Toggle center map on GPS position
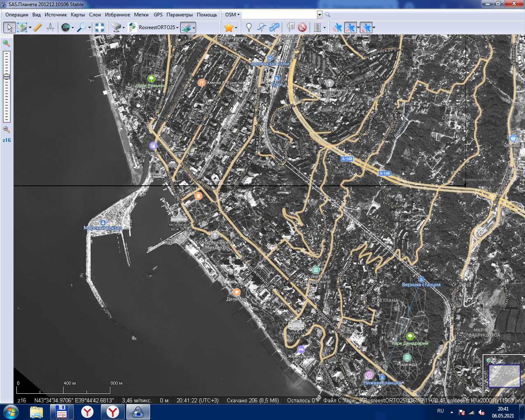525x420 pixels. click(x=366, y=27)
